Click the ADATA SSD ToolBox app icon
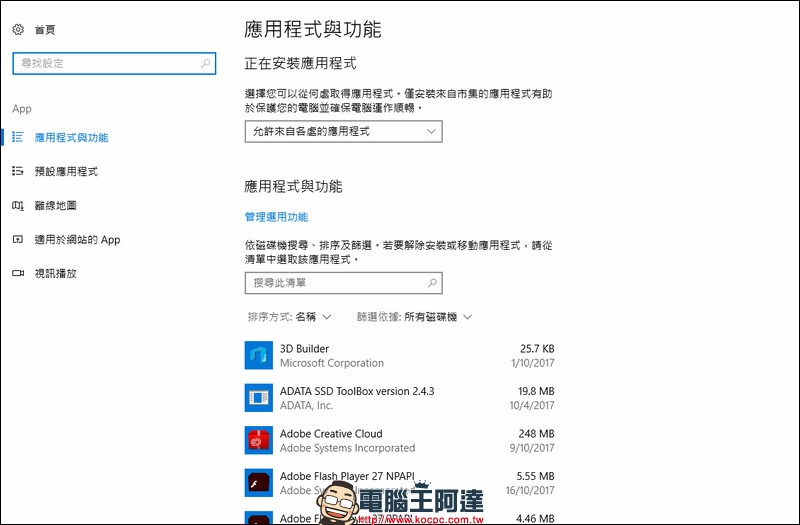The height and width of the screenshot is (525, 800). tap(259, 397)
